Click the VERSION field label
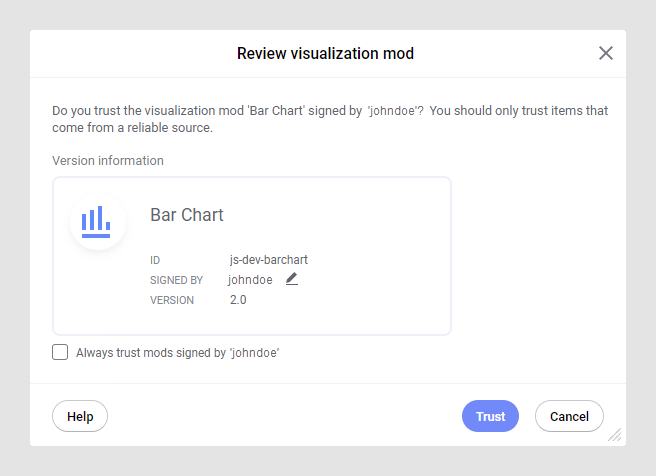The image size is (656, 476). [x=172, y=300]
